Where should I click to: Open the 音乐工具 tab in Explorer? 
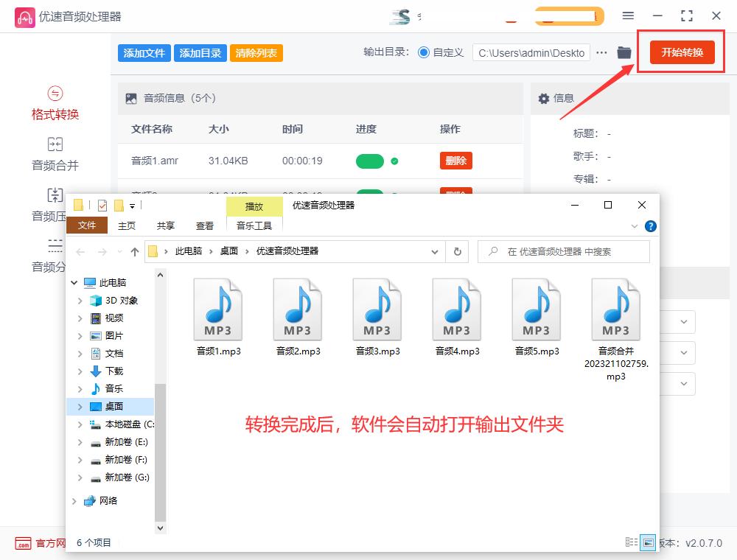pos(254,225)
